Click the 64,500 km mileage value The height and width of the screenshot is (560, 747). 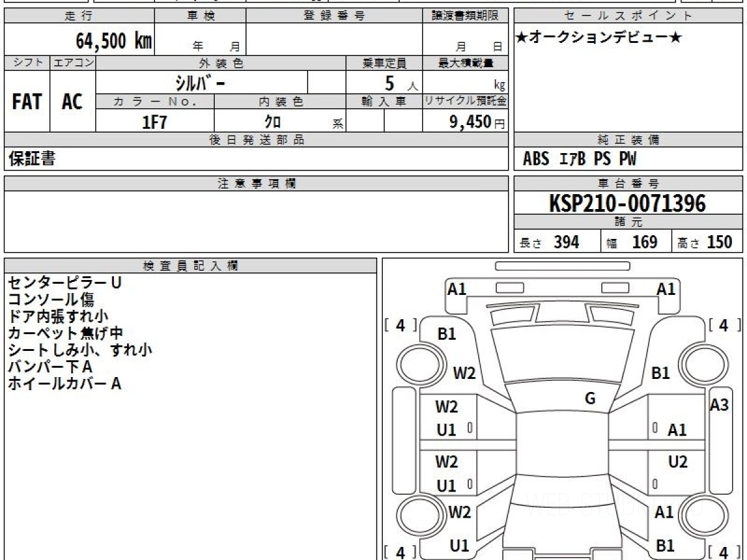tap(113, 41)
